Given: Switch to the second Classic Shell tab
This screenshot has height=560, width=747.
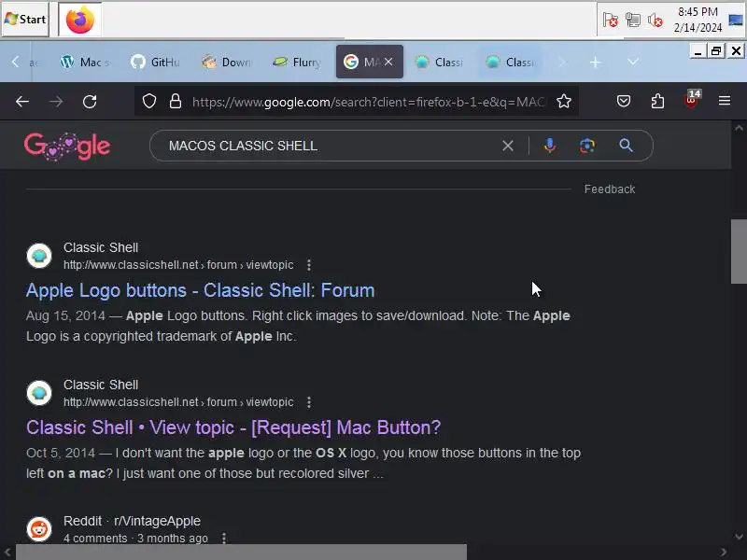Looking at the screenshot, I should tap(510, 62).
